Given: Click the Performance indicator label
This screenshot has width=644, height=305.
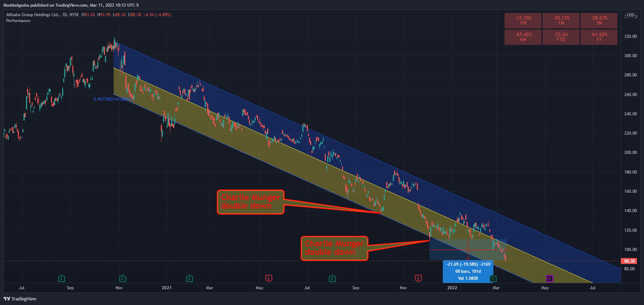Looking at the screenshot, I should 18,21.
